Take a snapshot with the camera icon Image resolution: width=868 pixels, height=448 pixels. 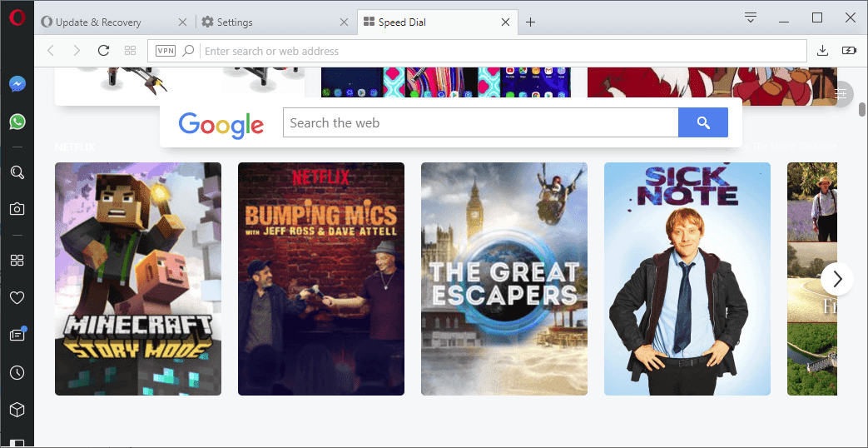17,209
